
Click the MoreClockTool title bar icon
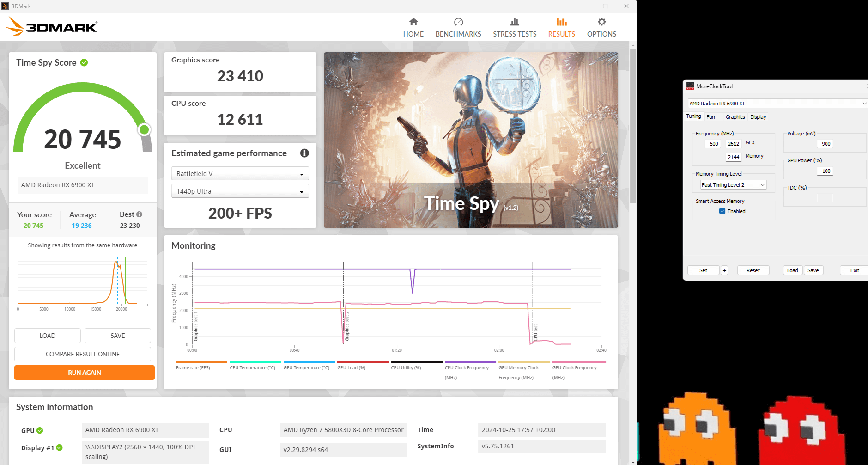click(x=690, y=86)
